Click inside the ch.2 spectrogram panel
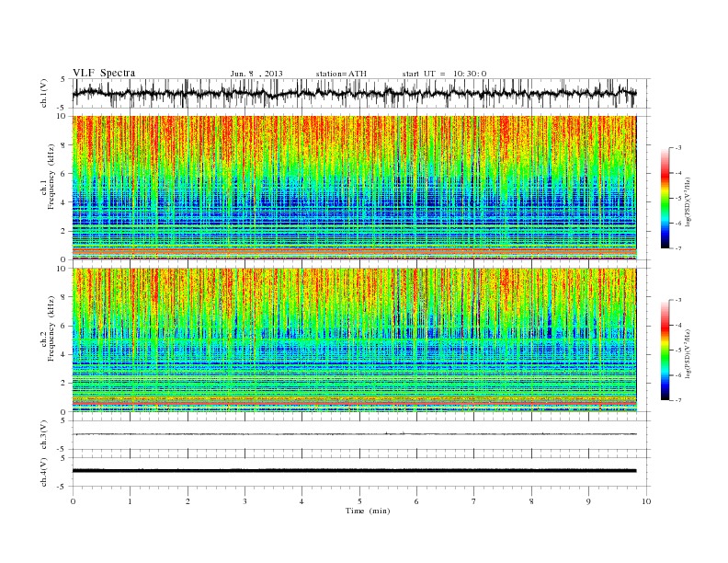Screen dimensions: 728x563 354,340
